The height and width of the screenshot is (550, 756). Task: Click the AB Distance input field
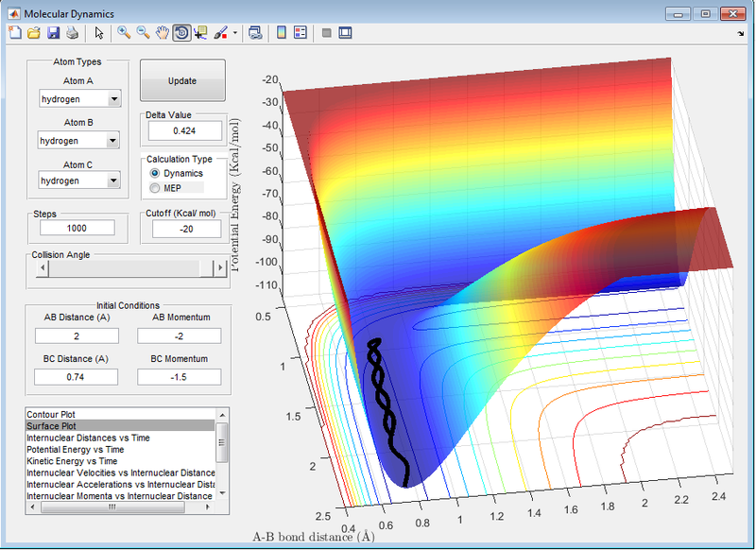77,336
